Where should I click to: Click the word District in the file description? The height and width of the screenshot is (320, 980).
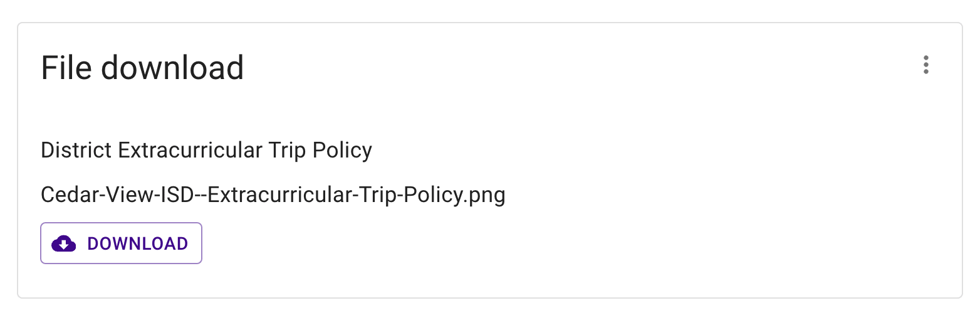pyautogui.click(x=76, y=151)
